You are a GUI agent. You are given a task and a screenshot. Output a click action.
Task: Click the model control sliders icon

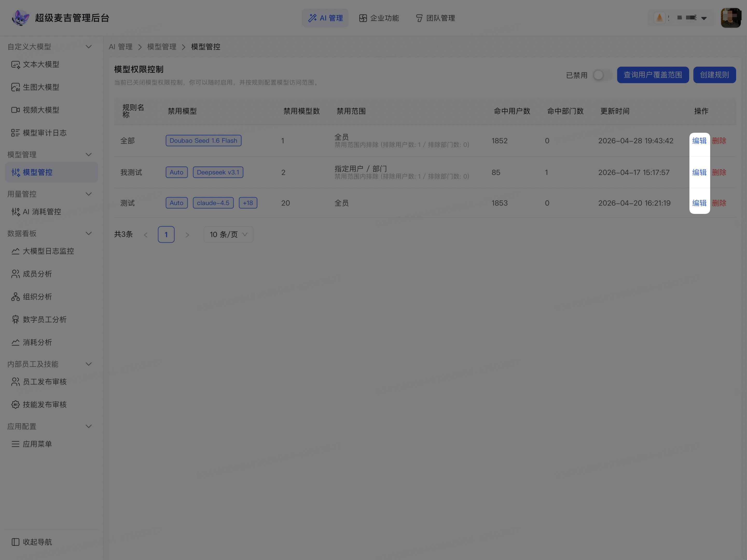coord(16,172)
